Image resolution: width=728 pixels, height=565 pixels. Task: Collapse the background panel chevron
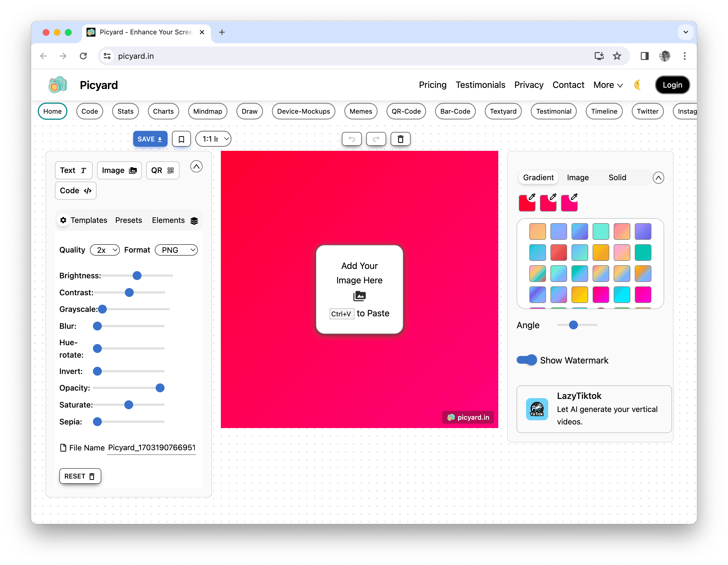click(x=658, y=178)
